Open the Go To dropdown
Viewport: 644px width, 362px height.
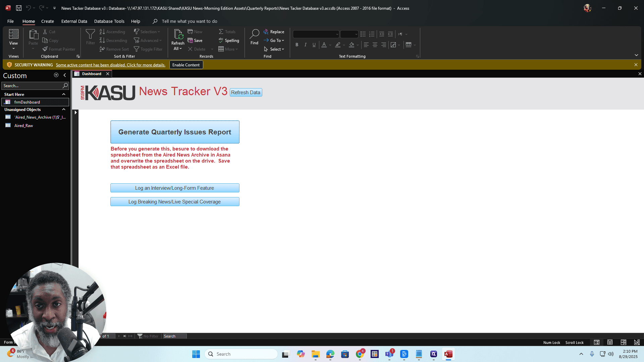pyautogui.click(x=274, y=41)
